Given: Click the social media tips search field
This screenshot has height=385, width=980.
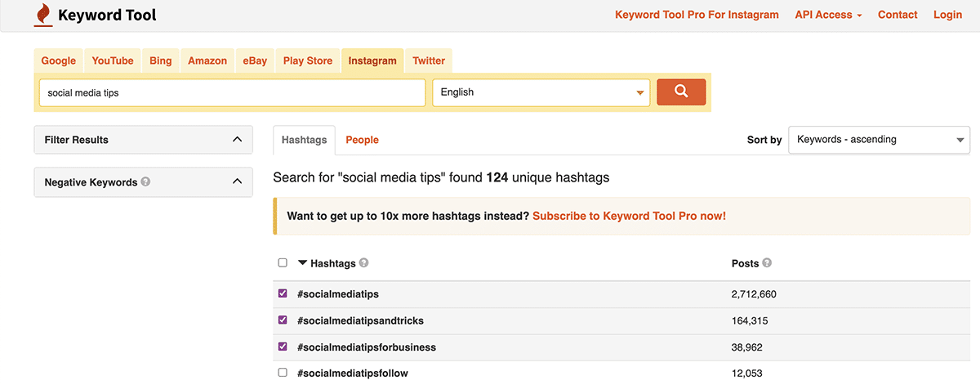Looking at the screenshot, I should (x=233, y=92).
